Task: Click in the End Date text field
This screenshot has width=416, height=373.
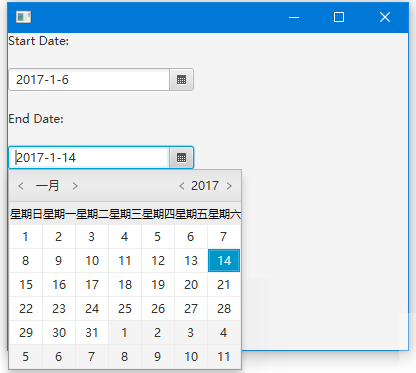Action: [89, 158]
